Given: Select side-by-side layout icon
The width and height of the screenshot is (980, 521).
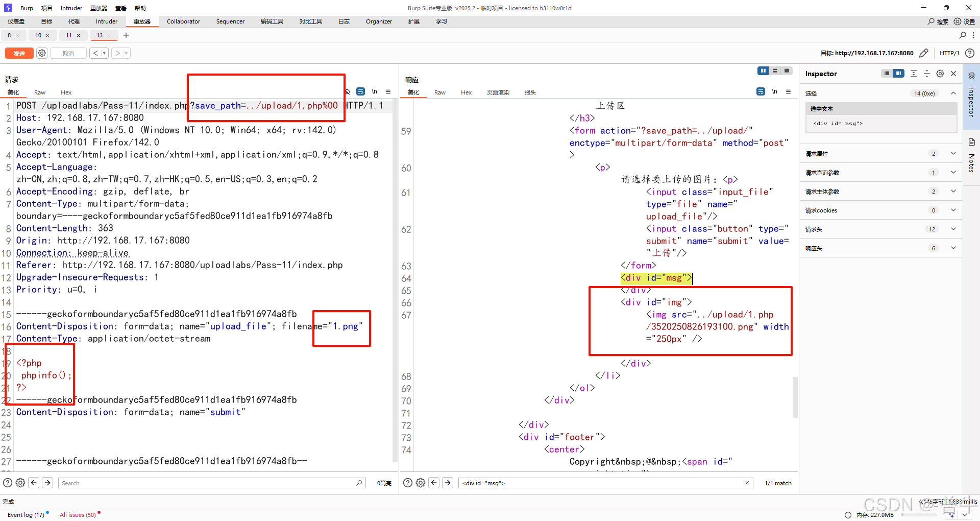Looking at the screenshot, I should pos(763,71).
